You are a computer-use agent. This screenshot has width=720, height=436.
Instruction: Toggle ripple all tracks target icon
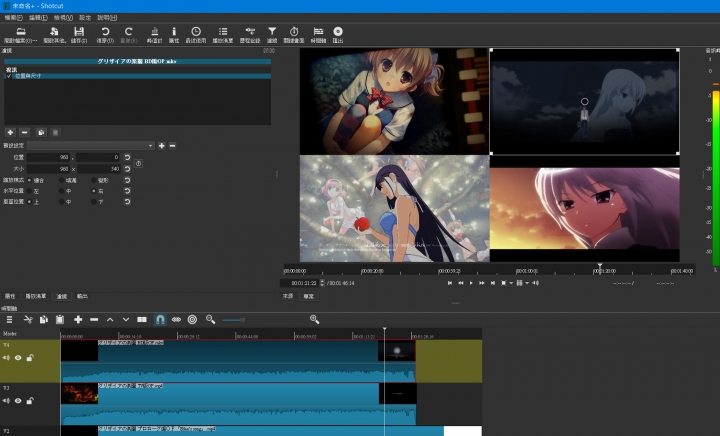pyautogui.click(x=192, y=319)
